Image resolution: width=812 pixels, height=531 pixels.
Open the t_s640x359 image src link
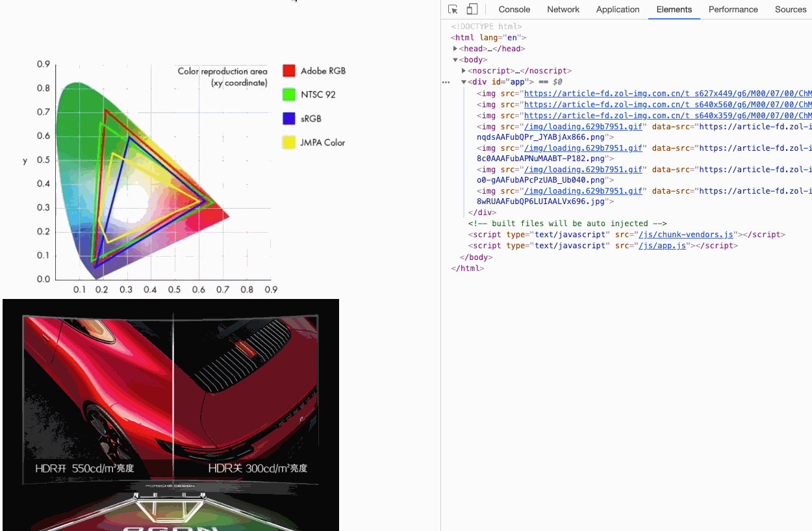click(668, 116)
